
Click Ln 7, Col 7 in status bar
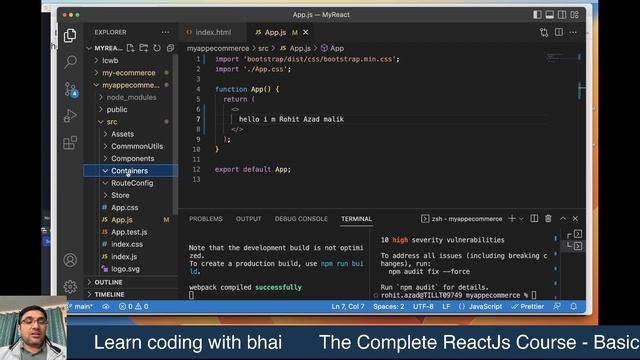coord(348,307)
